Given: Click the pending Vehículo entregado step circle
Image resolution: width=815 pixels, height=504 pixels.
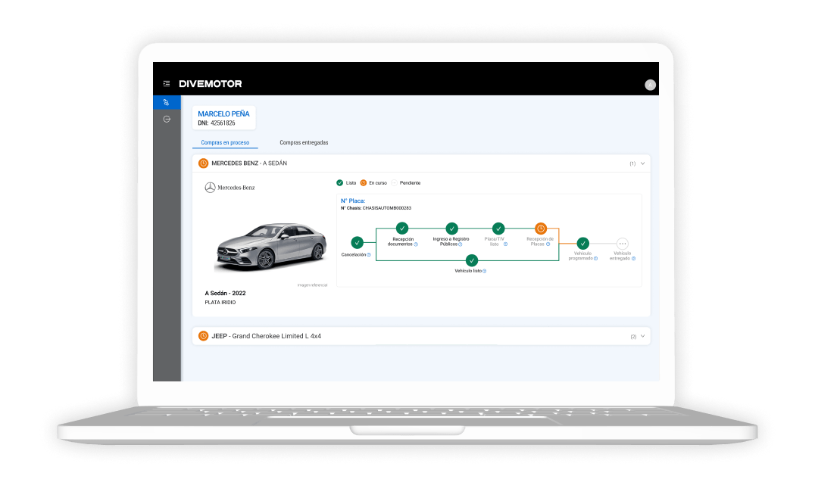Looking at the screenshot, I should click(x=622, y=244).
